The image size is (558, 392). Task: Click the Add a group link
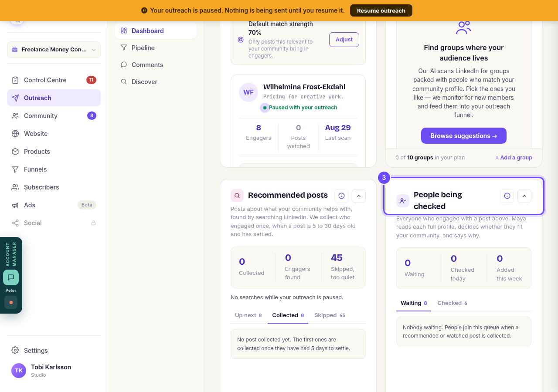[514, 158]
